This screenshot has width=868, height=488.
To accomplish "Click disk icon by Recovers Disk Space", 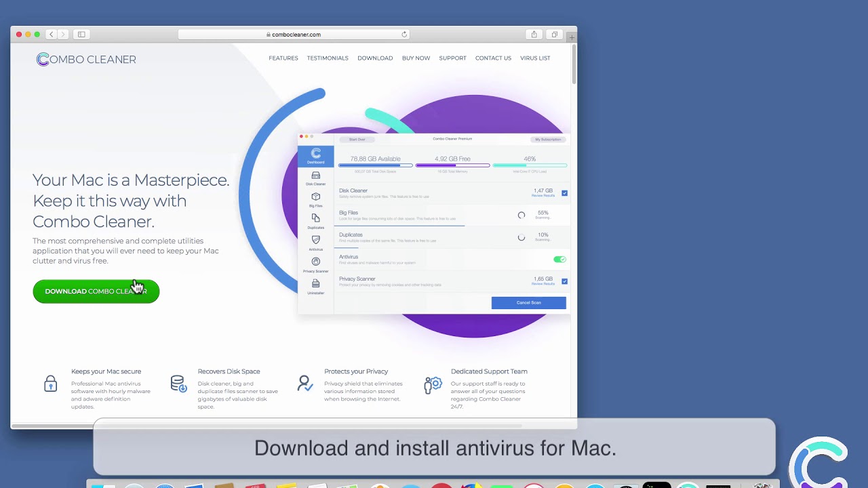I will coord(178,384).
